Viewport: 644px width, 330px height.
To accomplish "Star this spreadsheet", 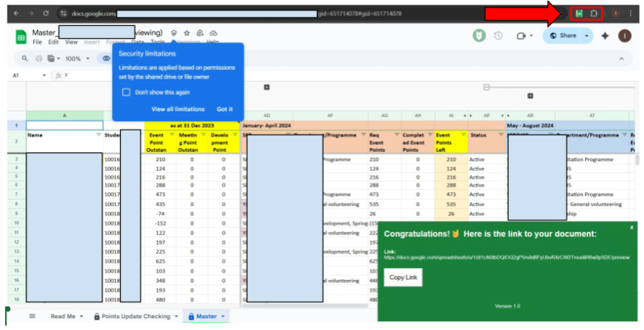I will point(186,33).
